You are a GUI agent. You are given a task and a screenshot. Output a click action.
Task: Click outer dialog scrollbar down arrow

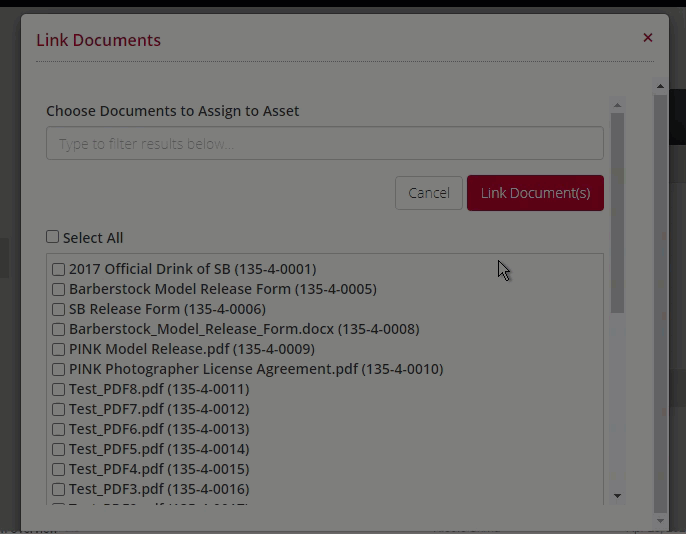[660, 521]
